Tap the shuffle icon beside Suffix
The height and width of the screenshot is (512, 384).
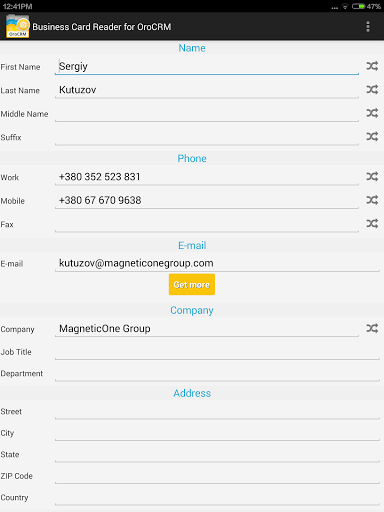(372, 136)
